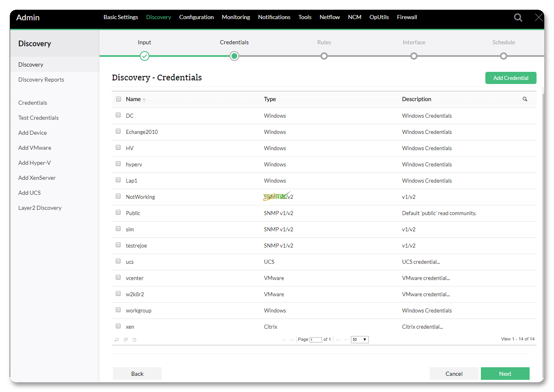Click the page number input field
The image size is (554, 392).
click(316, 340)
